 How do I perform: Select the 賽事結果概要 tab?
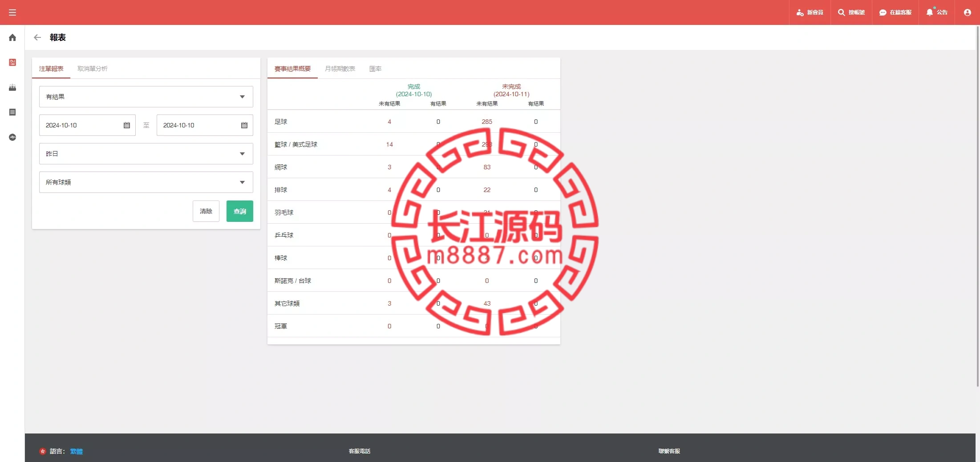click(x=292, y=69)
